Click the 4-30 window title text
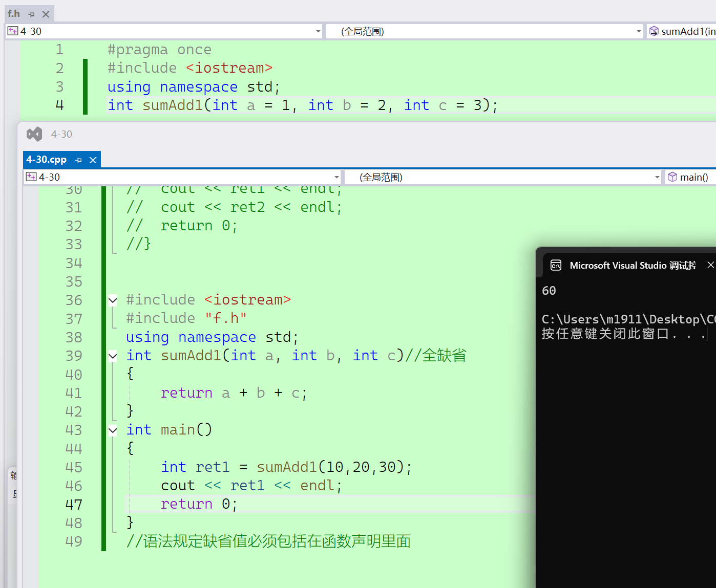 (x=61, y=134)
